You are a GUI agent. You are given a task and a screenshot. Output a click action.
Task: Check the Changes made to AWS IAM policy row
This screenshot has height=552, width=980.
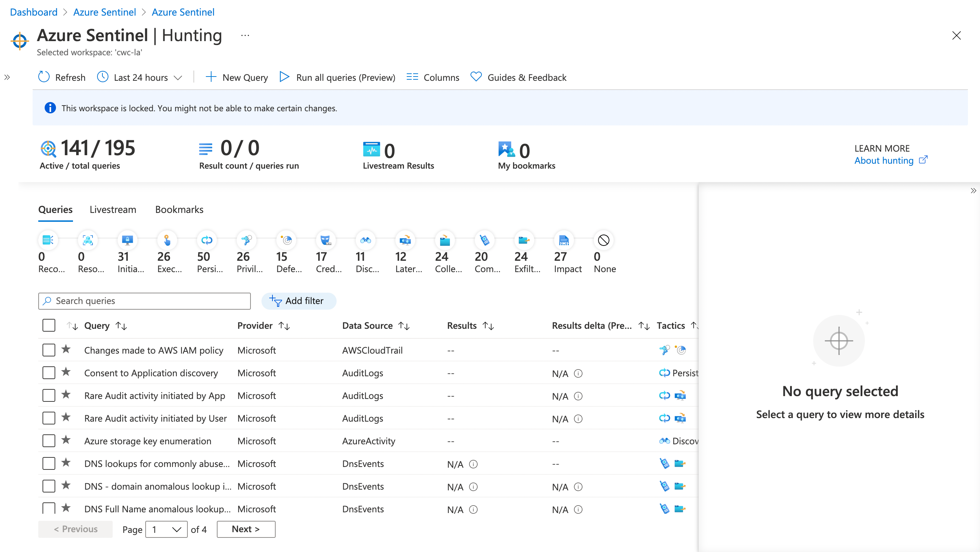point(49,350)
